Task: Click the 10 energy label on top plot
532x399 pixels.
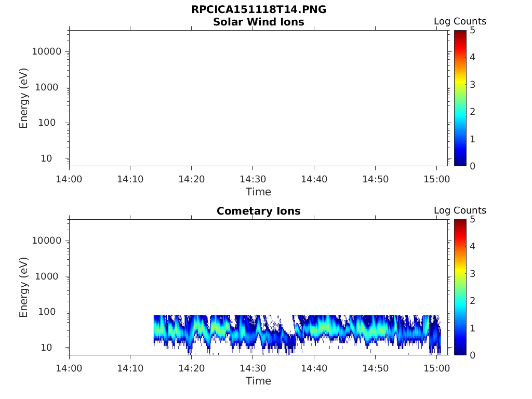Action: click(46, 158)
